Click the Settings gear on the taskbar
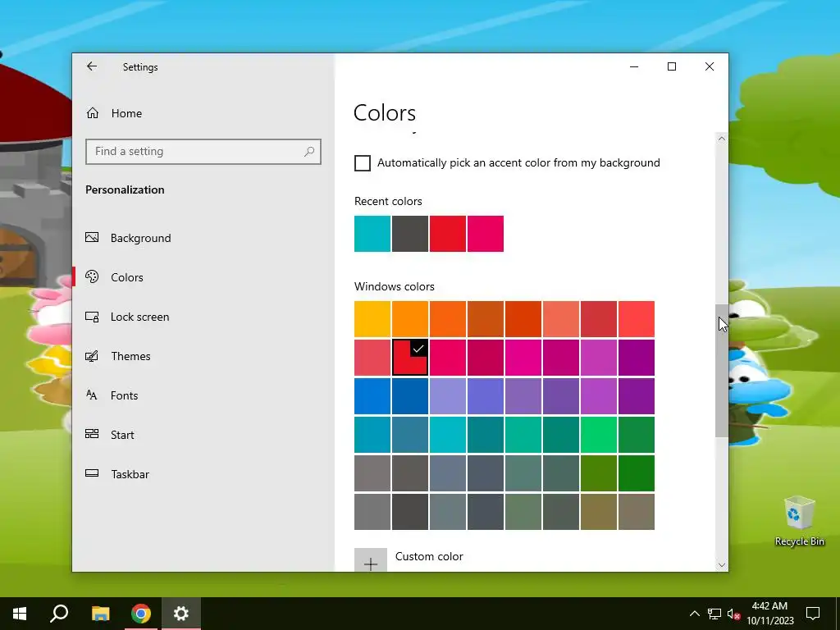This screenshot has width=840, height=630. click(x=181, y=614)
